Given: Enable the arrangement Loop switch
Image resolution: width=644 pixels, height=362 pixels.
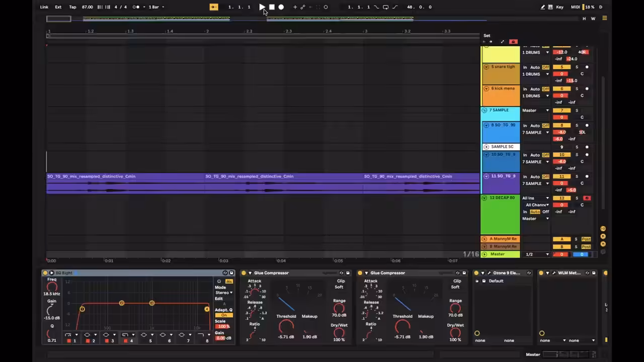Looking at the screenshot, I should pos(385,7).
